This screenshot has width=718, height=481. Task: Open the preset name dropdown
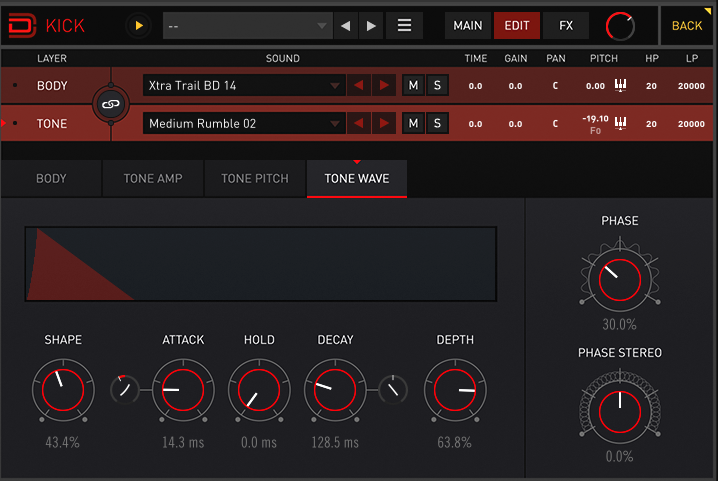tap(248, 26)
